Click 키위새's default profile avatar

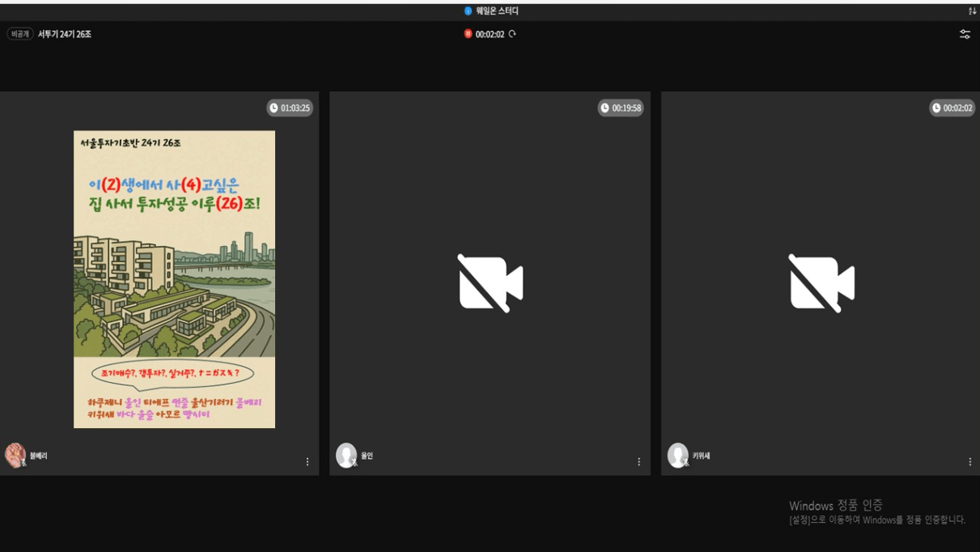677,455
